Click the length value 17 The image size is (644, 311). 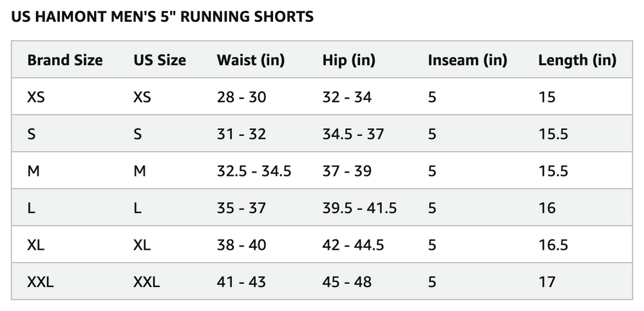[547, 282]
